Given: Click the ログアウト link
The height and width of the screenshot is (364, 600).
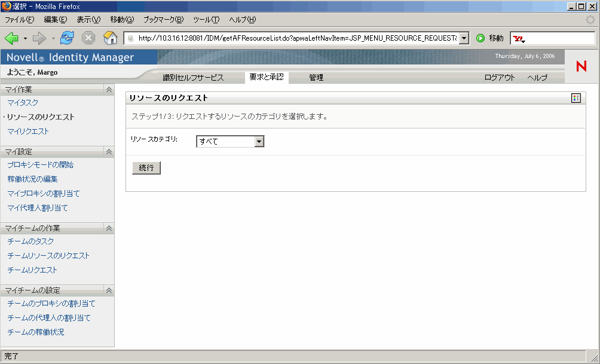Looking at the screenshot, I should click(x=498, y=77).
